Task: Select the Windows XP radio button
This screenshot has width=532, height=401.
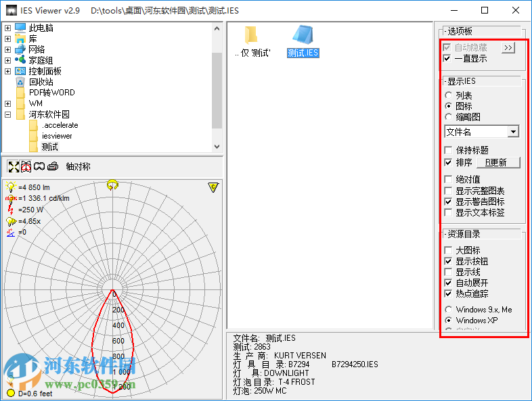Action: click(x=449, y=321)
